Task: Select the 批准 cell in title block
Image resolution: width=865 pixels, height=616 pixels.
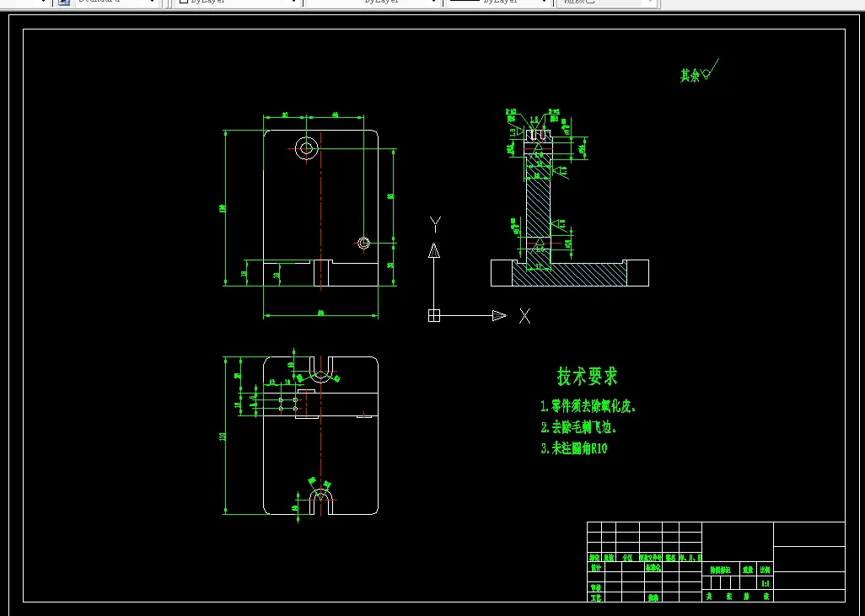Action: point(653,597)
